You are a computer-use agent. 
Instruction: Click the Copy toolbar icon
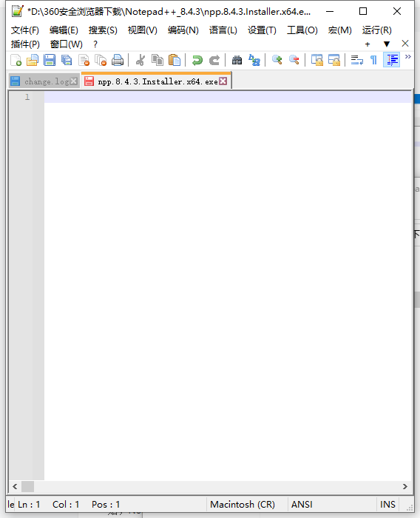click(x=157, y=60)
